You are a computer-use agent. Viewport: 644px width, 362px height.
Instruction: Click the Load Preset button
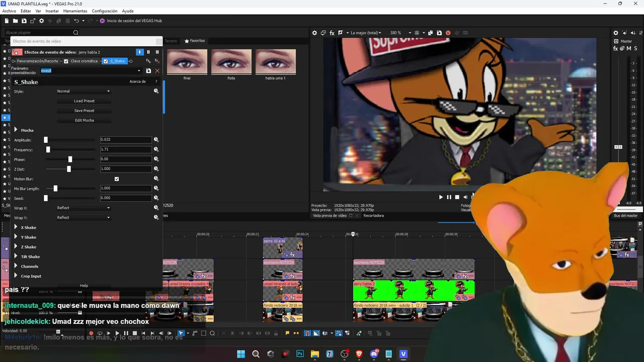[84, 101]
